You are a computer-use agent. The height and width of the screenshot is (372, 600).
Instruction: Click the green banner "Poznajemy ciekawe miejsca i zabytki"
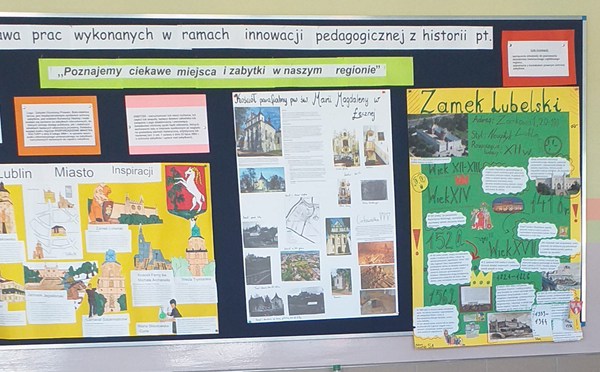pos(226,72)
